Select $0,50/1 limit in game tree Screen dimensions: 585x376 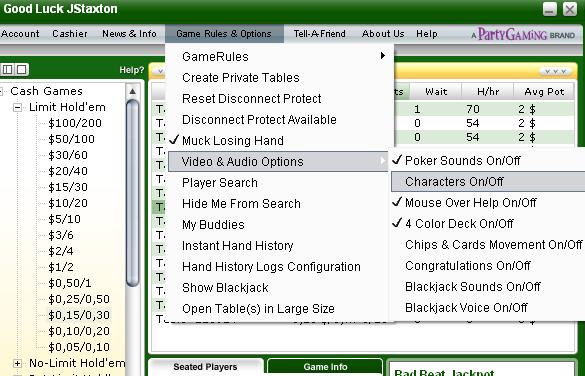(70, 283)
